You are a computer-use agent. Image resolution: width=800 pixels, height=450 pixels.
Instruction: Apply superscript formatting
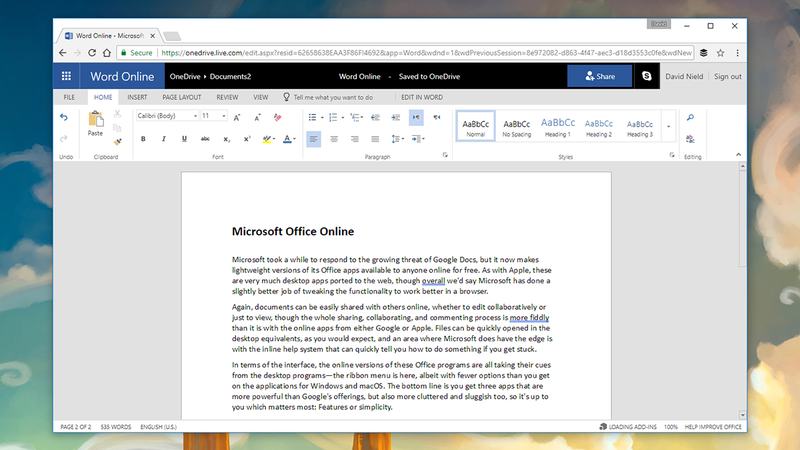[x=247, y=139]
